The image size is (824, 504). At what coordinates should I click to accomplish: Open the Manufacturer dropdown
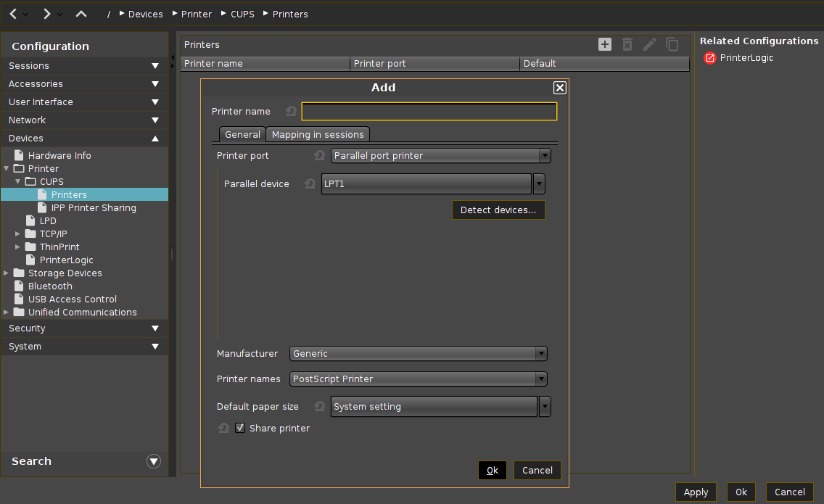coord(419,354)
